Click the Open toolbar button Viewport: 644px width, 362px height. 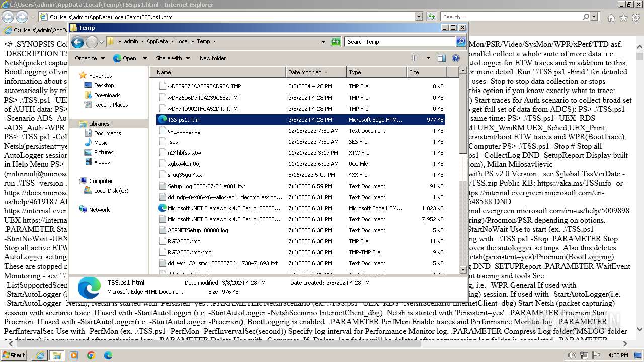(125, 58)
